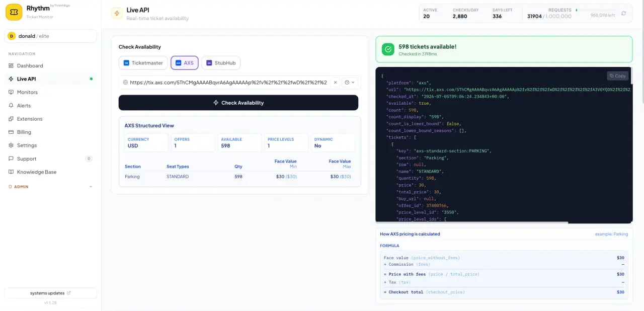Click the Checkout total formula row
Viewport: 644px width, 311px height.
click(504, 292)
